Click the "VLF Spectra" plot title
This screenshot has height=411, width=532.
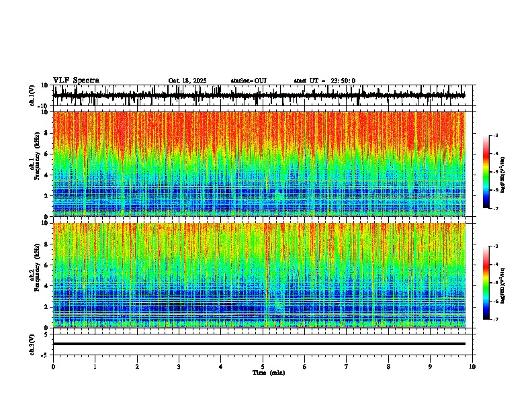pos(76,81)
